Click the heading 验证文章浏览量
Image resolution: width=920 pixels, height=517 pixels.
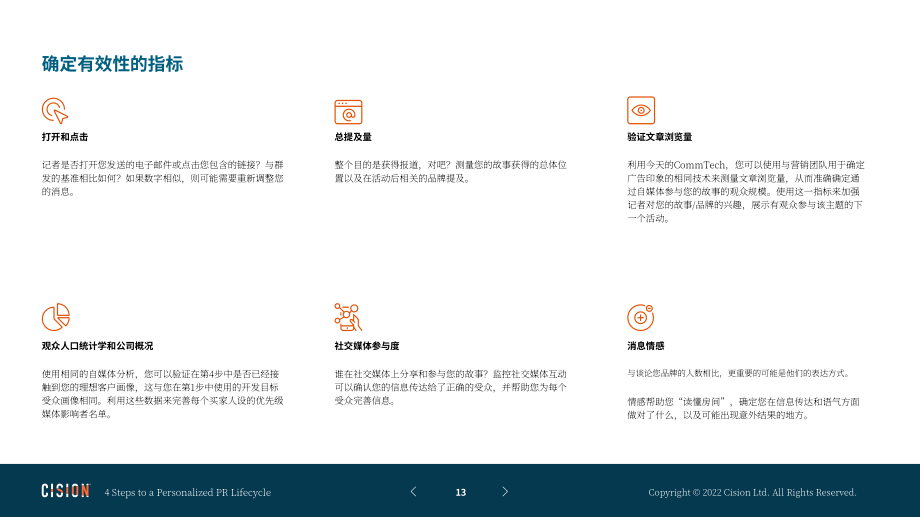tap(659, 137)
